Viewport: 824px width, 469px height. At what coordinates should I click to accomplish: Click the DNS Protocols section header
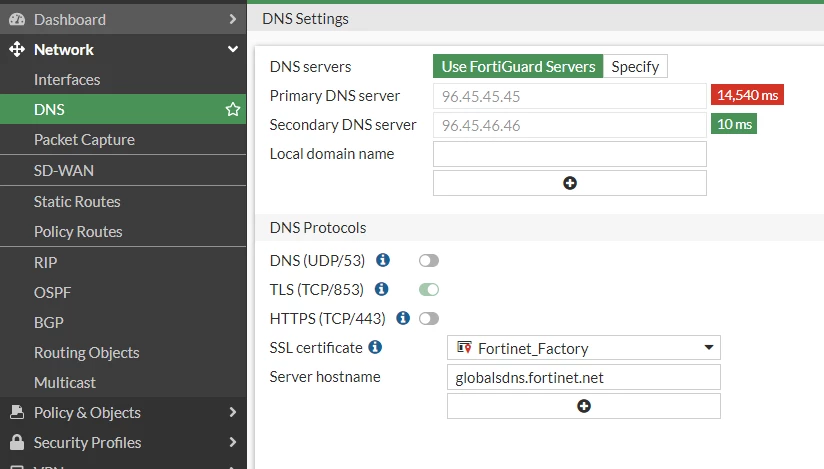pos(318,227)
